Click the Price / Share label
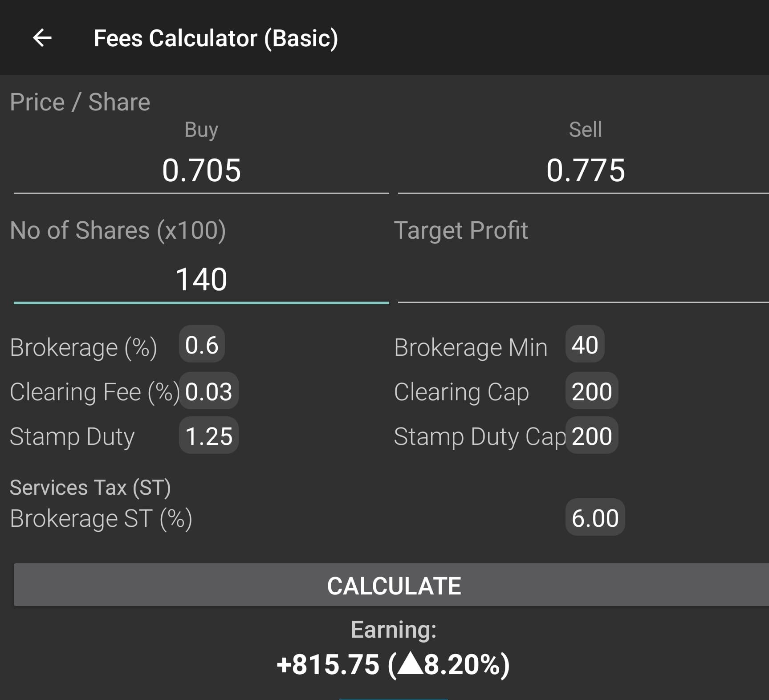The image size is (769, 700). coord(80,102)
